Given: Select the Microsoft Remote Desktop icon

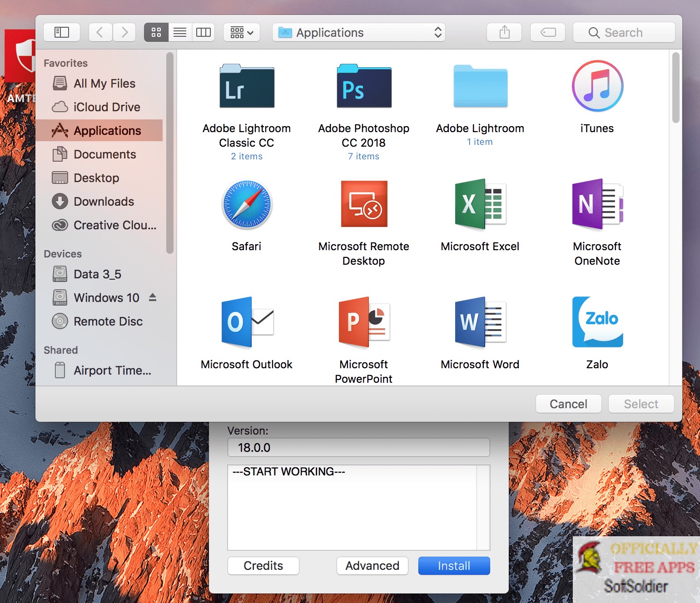Looking at the screenshot, I should 363,204.
